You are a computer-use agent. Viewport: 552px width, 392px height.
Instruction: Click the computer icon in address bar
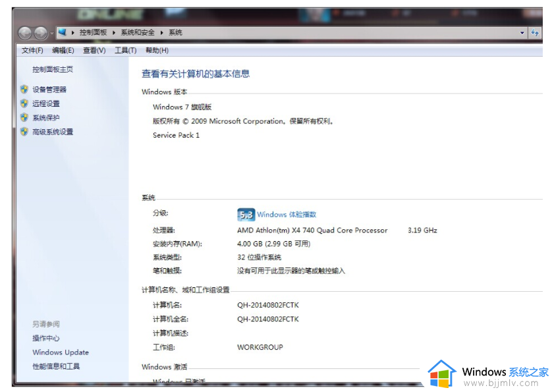pyautogui.click(x=63, y=32)
